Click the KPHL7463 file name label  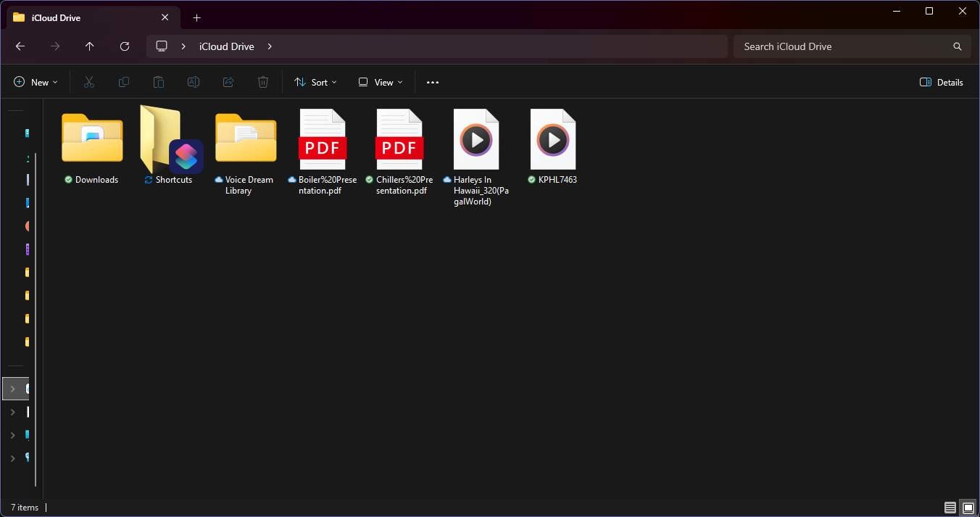pyautogui.click(x=557, y=180)
